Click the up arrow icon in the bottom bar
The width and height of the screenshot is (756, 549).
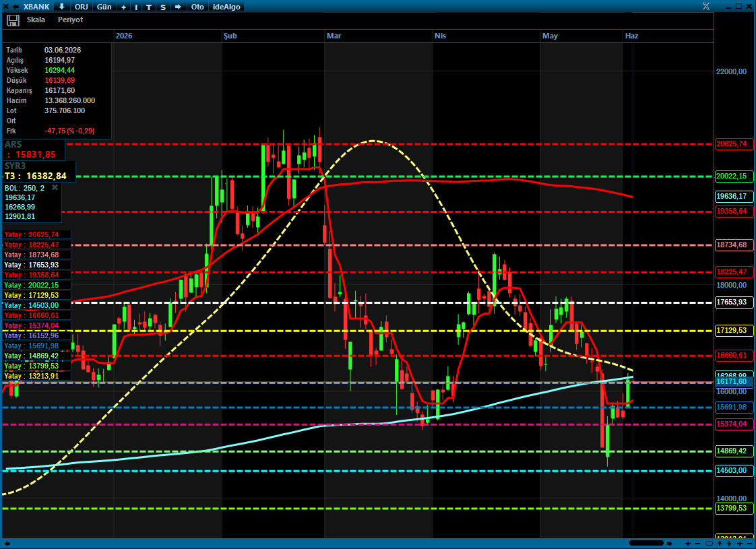[x=720, y=543]
